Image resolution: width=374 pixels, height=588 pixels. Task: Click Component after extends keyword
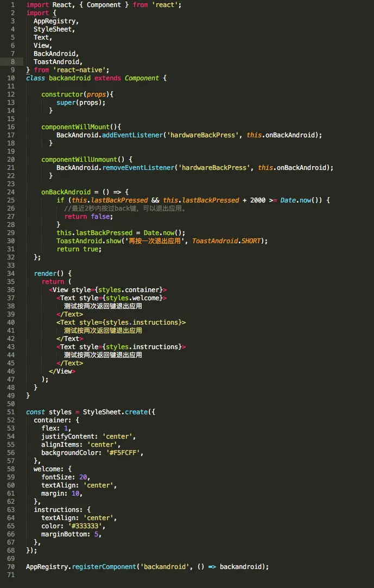tap(142, 78)
